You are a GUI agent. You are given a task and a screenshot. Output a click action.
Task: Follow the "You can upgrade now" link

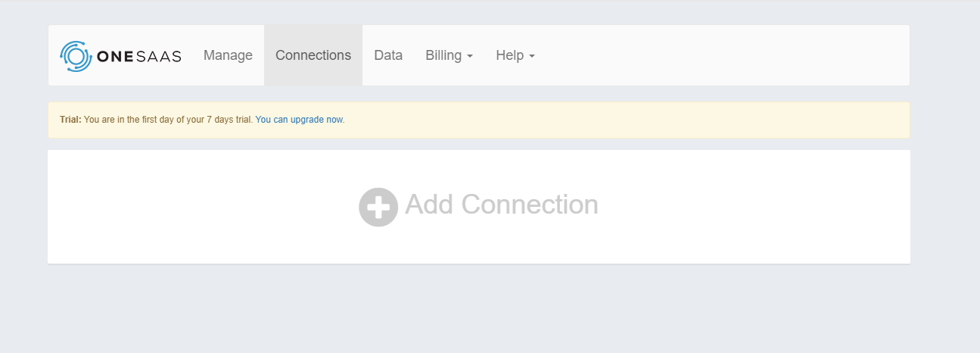[x=299, y=120]
